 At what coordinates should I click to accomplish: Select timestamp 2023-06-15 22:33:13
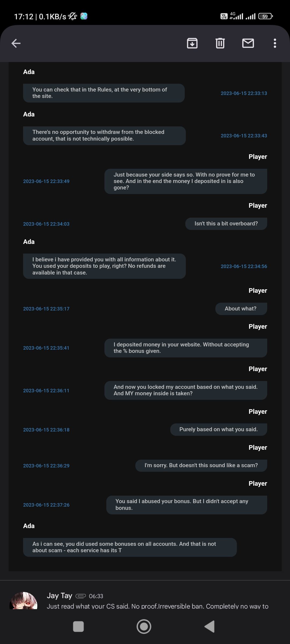pyautogui.click(x=244, y=93)
